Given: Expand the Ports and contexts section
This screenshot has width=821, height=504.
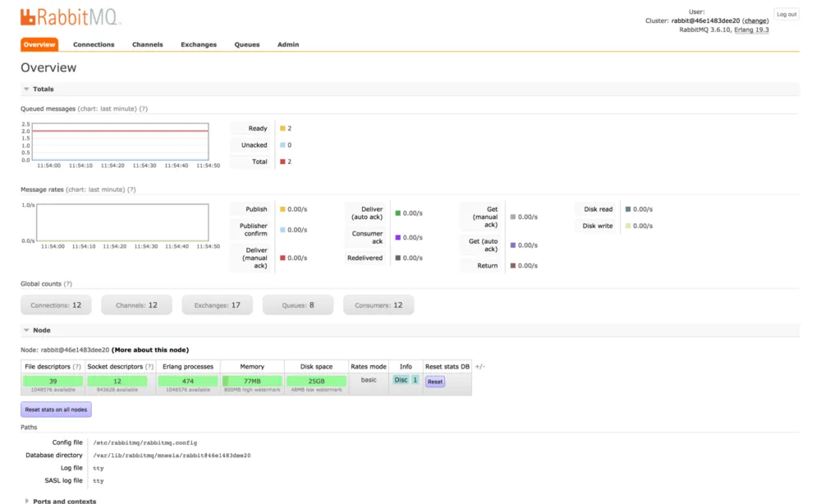Looking at the screenshot, I should [x=60, y=501].
